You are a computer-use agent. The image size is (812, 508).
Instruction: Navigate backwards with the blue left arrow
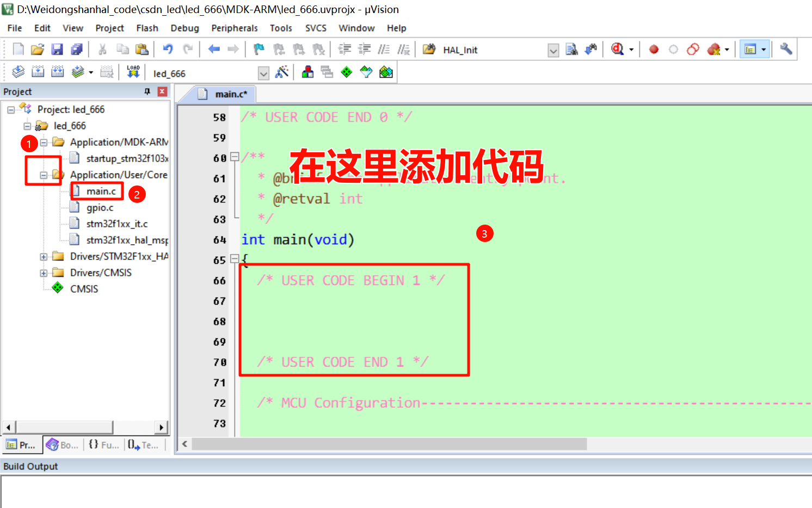(x=214, y=49)
